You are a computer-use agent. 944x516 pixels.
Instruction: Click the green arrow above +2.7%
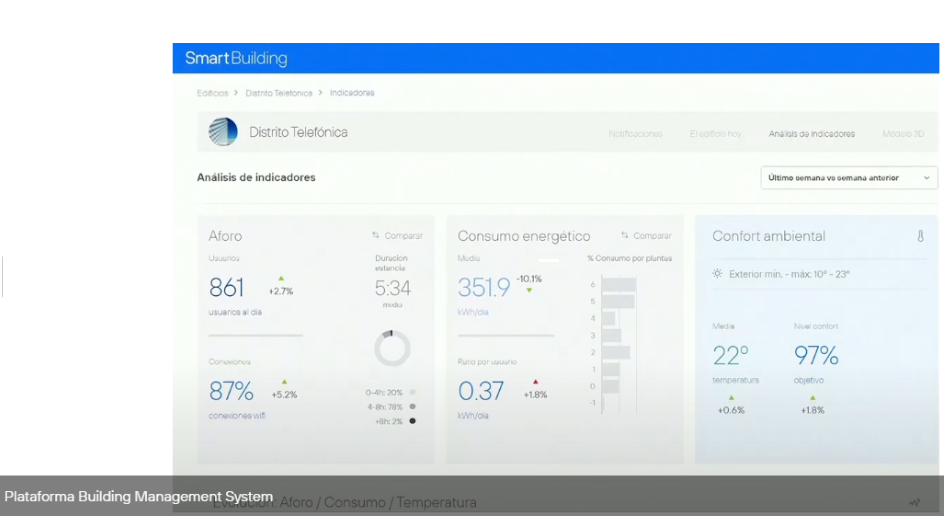point(281,279)
